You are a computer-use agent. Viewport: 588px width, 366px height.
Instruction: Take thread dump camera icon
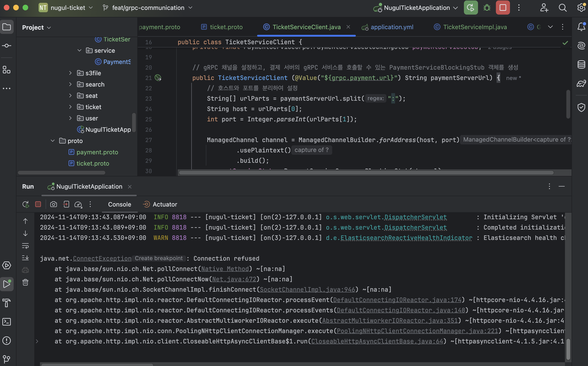pos(53,204)
